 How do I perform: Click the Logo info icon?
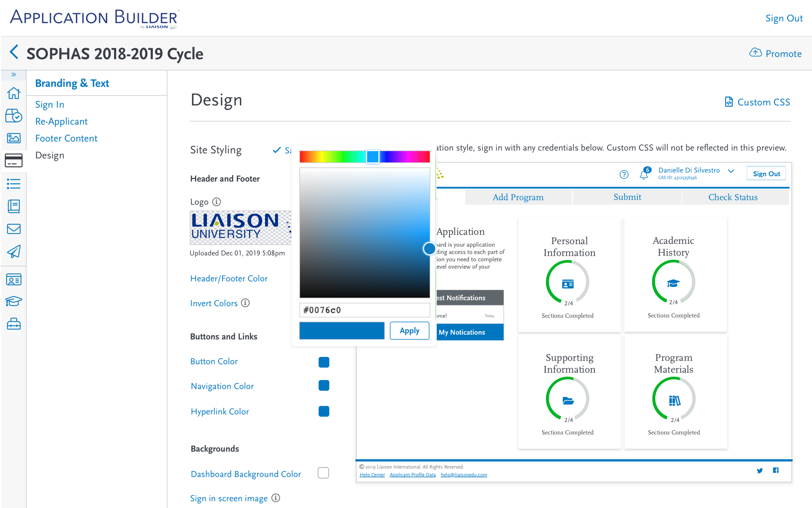point(217,202)
